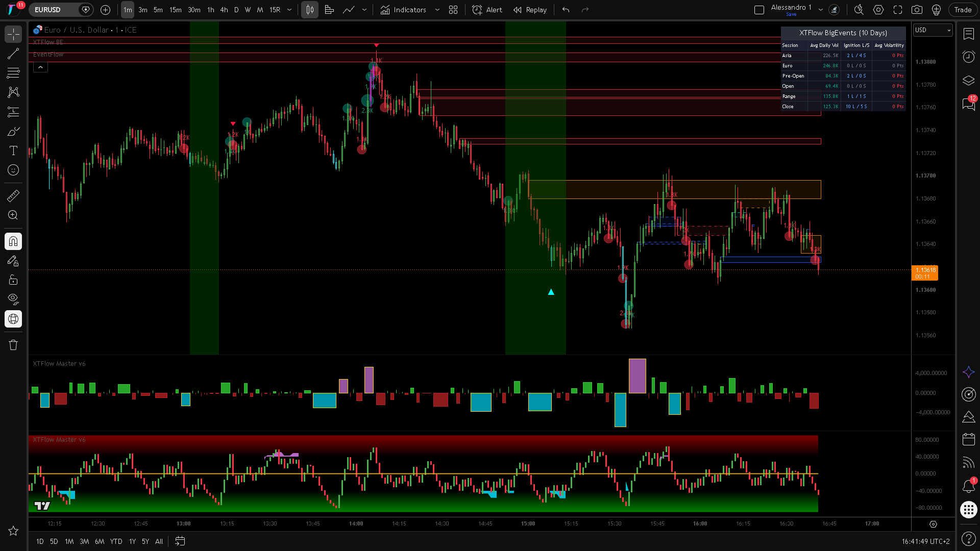Create an Alert

(x=487, y=10)
